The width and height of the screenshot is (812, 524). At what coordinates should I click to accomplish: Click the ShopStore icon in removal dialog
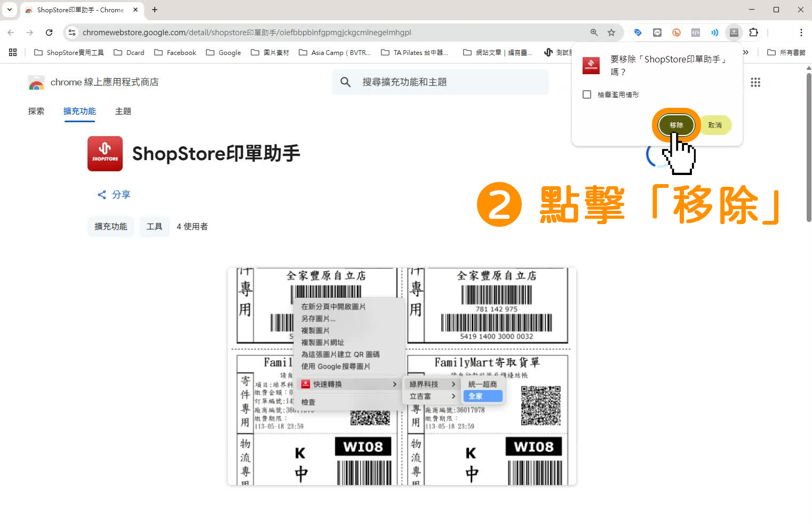[x=591, y=65]
